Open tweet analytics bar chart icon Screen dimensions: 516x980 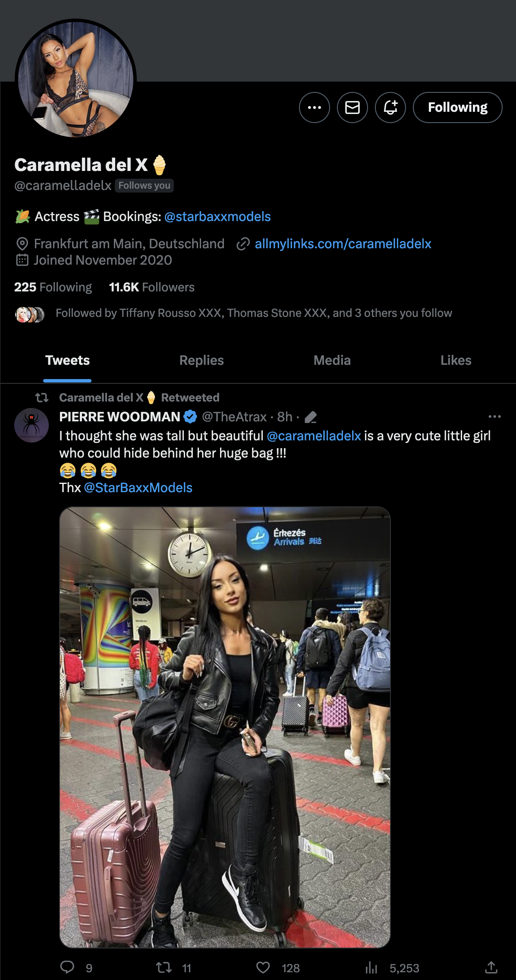371,968
